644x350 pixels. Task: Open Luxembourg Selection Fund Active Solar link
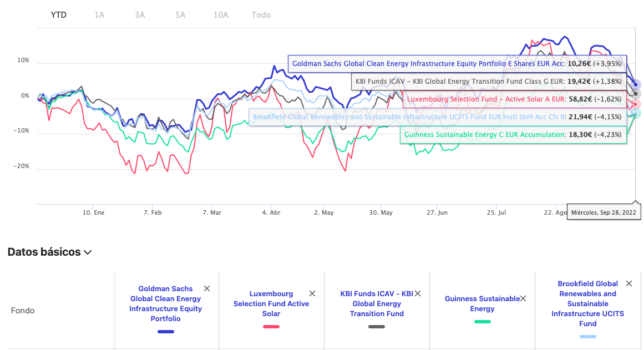[x=271, y=303]
